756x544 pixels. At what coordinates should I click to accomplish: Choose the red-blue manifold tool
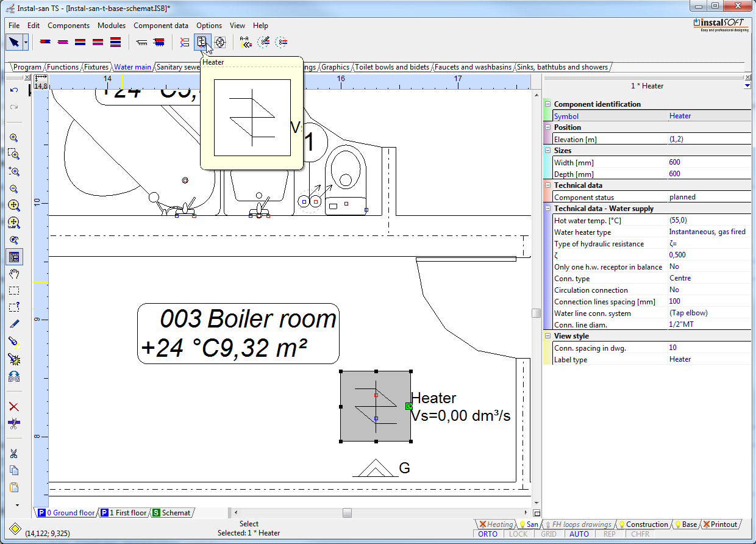click(x=159, y=42)
